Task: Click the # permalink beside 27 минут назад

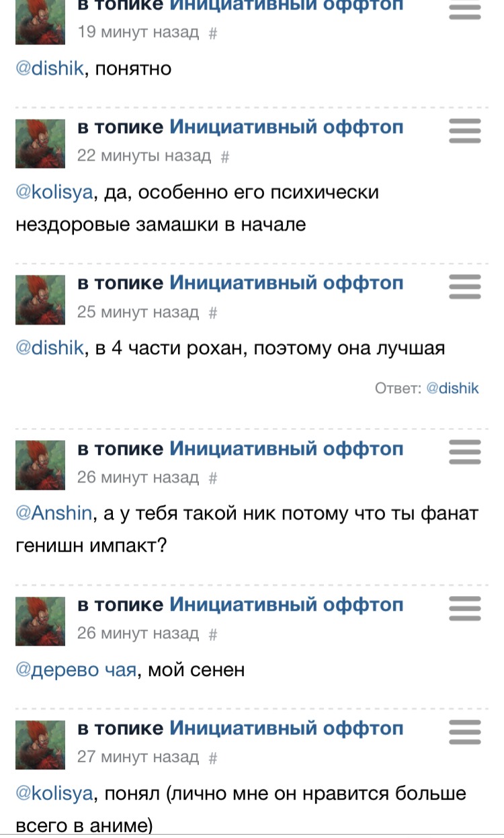Action: click(213, 757)
